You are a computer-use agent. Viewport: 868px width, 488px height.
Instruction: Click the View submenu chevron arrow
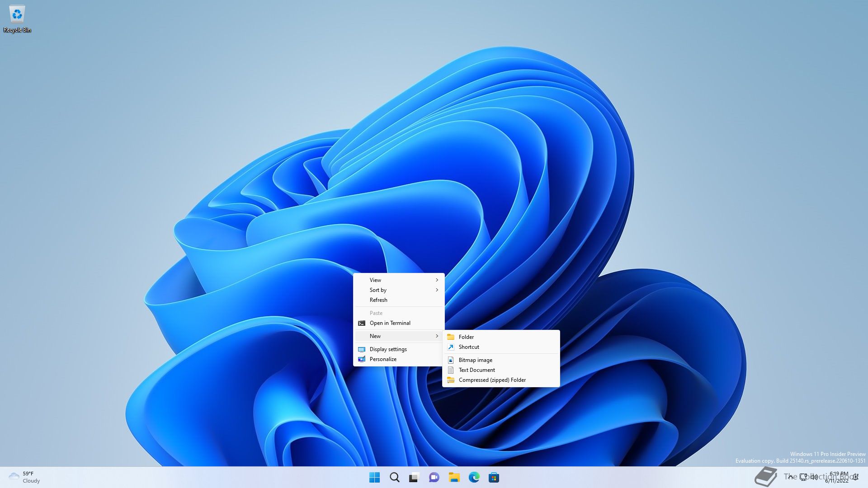pyautogui.click(x=437, y=280)
